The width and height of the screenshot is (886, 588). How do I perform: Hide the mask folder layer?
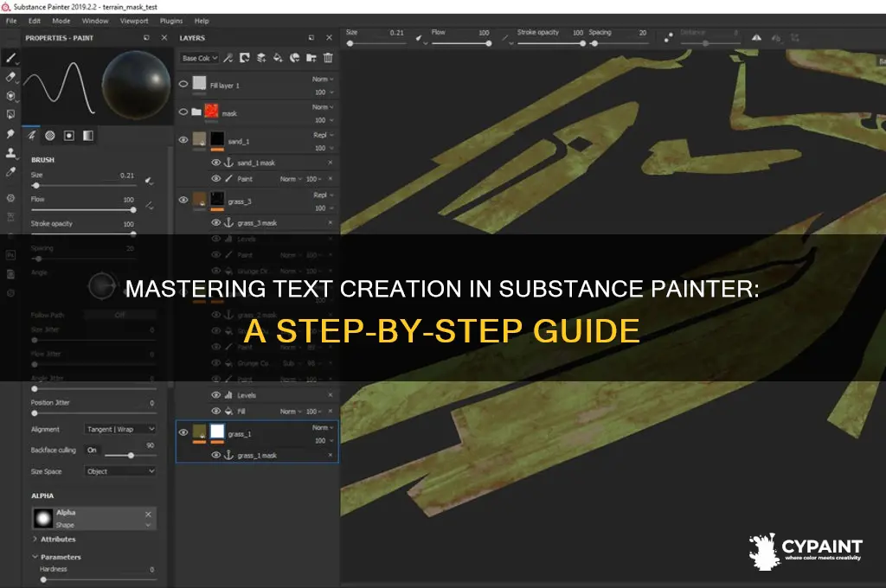point(183,112)
